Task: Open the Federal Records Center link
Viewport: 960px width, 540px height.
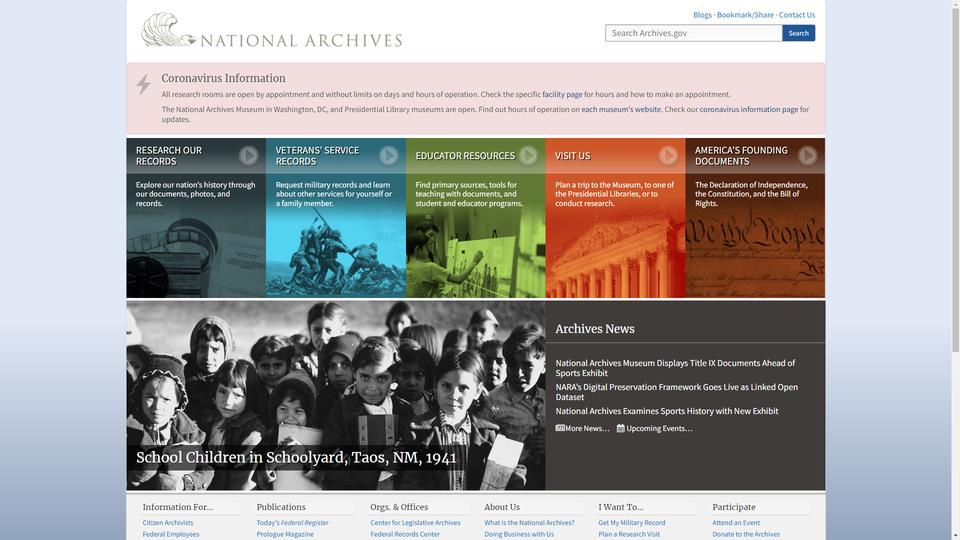Action: [x=405, y=534]
